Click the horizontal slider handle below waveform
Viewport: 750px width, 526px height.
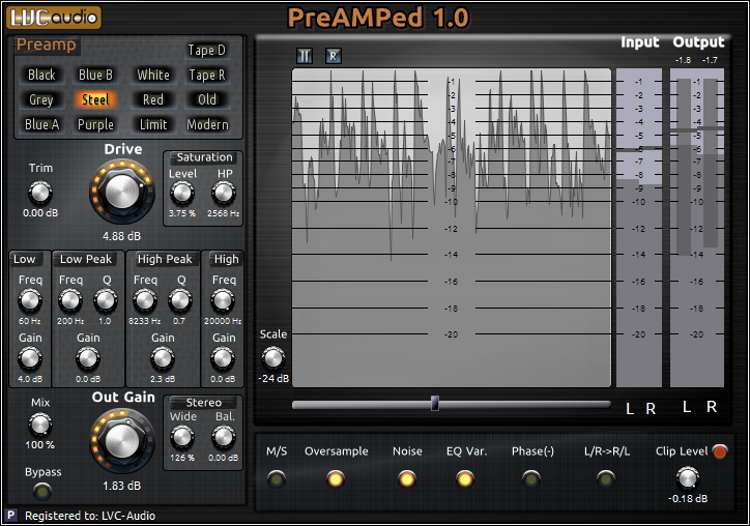pos(434,403)
